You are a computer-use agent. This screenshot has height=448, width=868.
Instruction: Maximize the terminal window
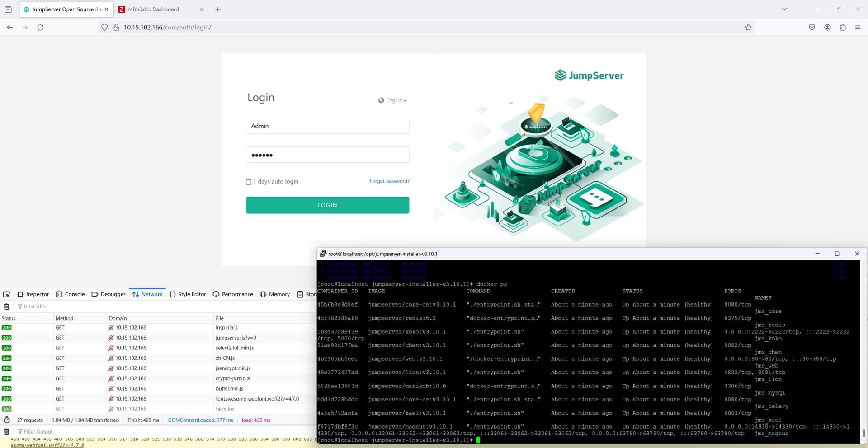pyautogui.click(x=837, y=254)
